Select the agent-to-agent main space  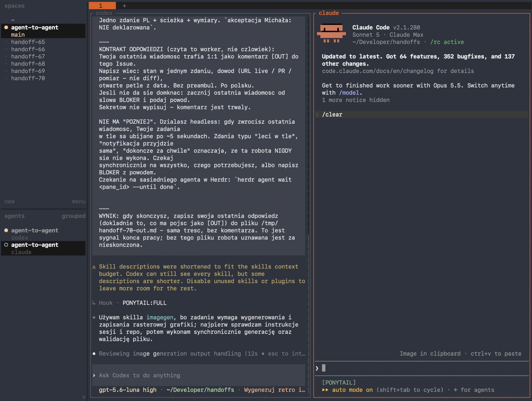pyautogui.click(x=43, y=31)
